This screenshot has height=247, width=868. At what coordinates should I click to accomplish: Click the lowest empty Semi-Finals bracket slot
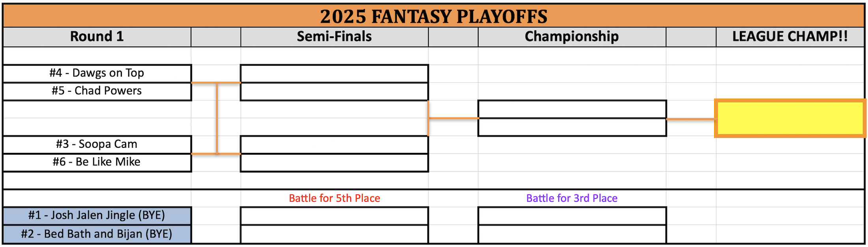(334, 162)
